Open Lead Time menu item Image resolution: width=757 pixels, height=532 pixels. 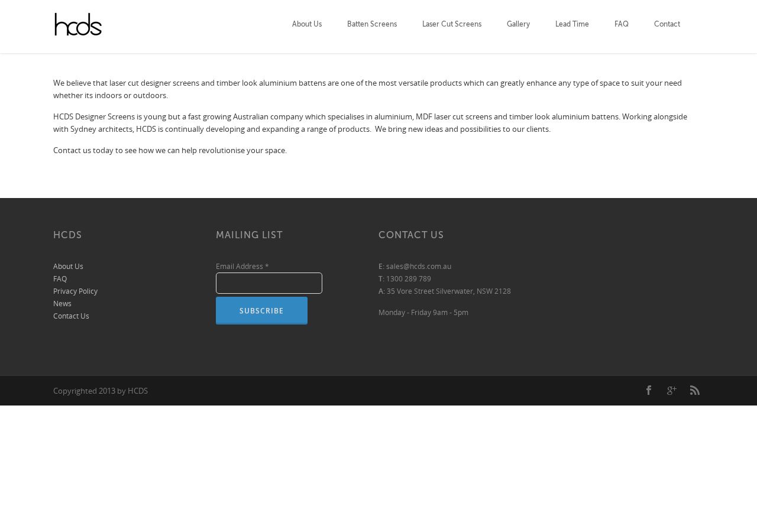[572, 24]
